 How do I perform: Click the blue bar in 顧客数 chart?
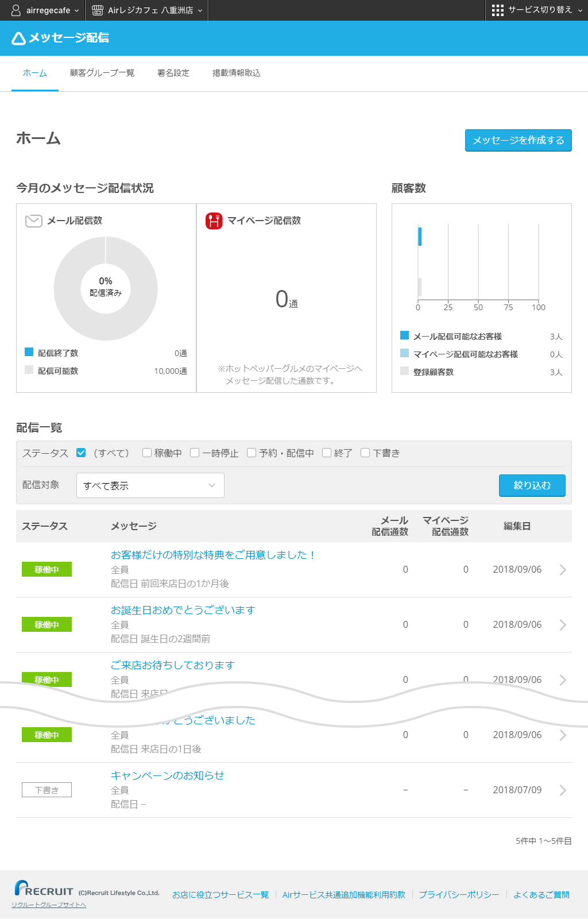[420, 237]
